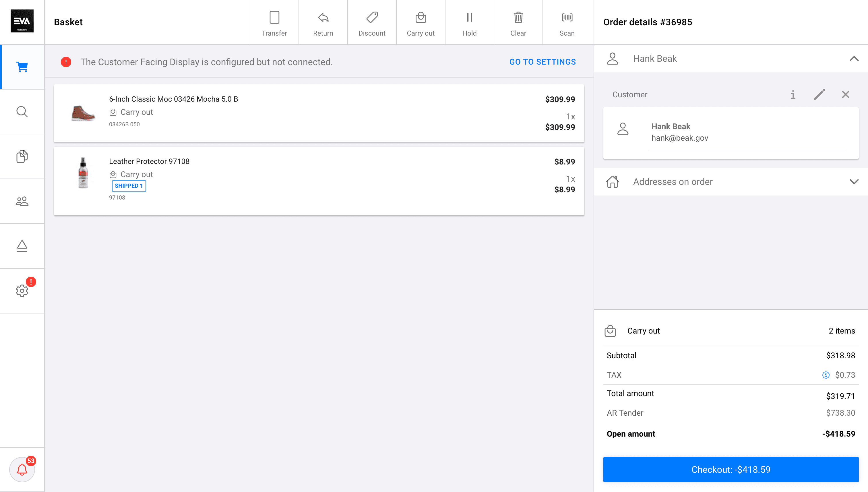Click the Total amount $319.71 value

point(840,396)
